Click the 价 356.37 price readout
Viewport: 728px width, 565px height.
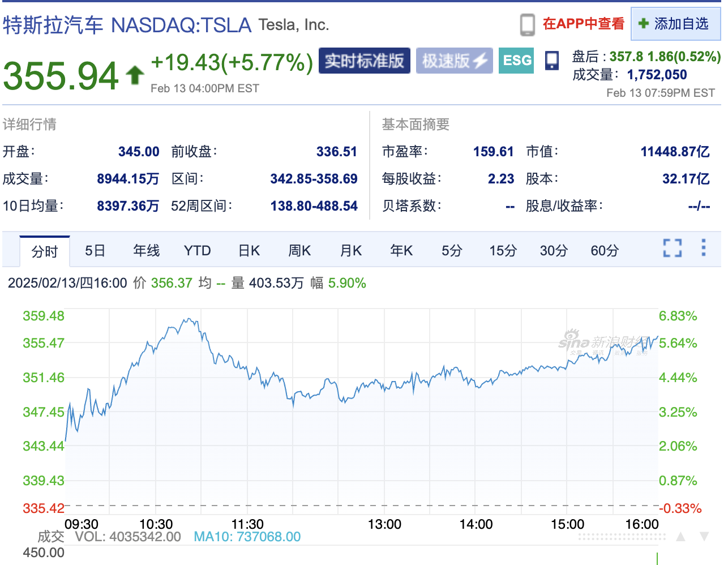coord(163,283)
